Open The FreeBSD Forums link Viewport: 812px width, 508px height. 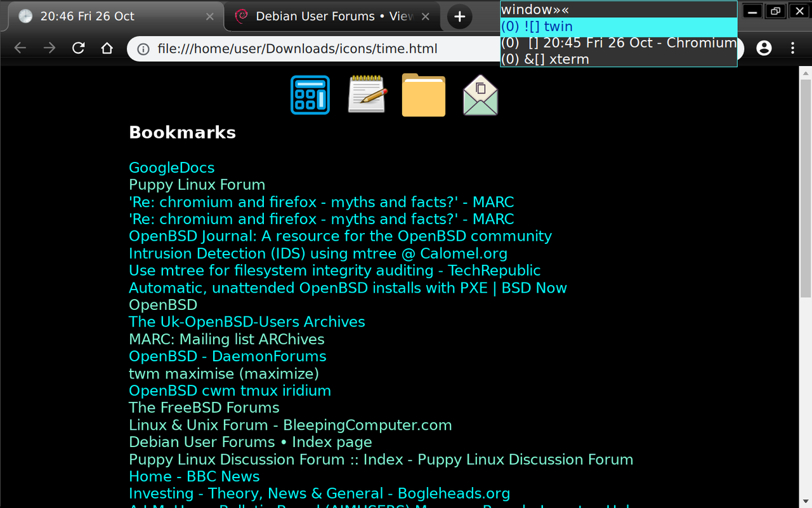[204, 408]
